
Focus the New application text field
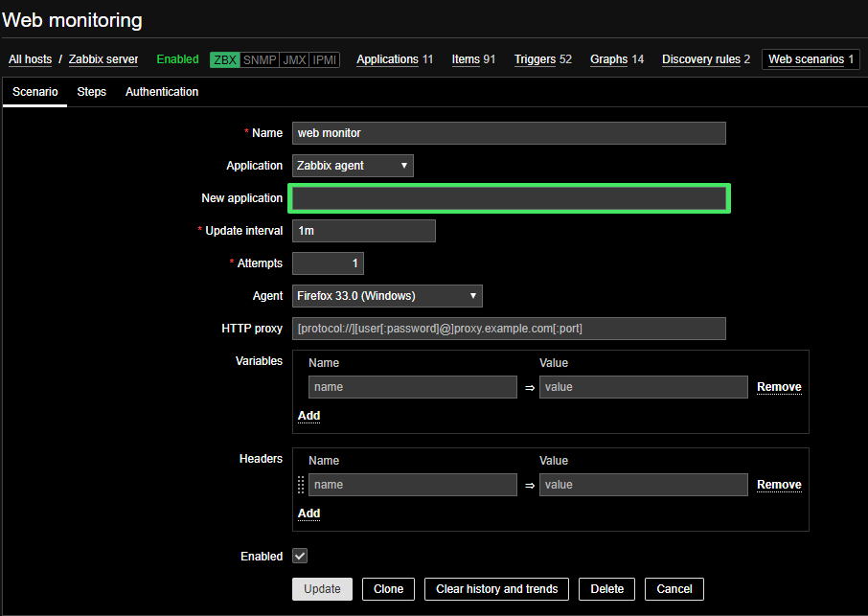tap(509, 198)
